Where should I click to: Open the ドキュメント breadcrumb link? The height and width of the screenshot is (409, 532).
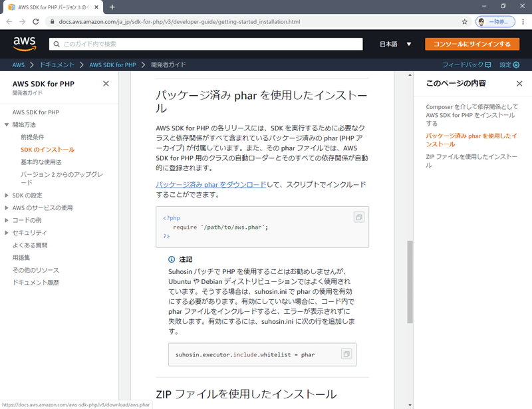[x=57, y=65]
